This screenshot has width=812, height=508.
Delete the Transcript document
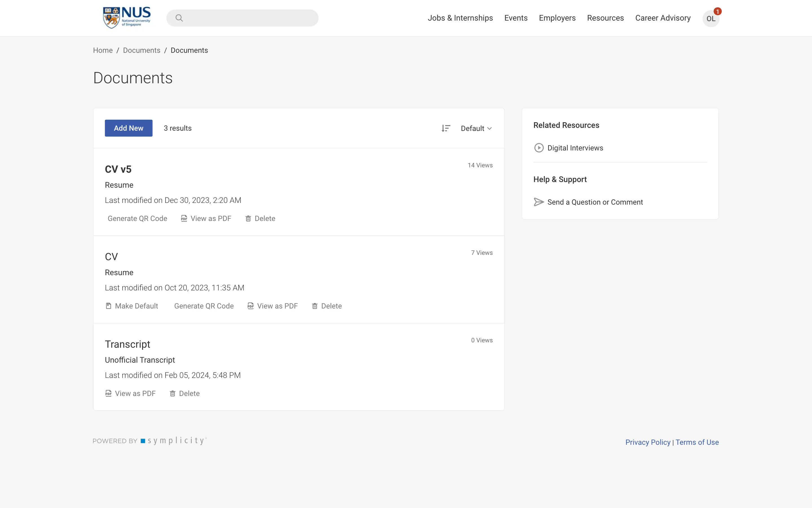coord(185,393)
